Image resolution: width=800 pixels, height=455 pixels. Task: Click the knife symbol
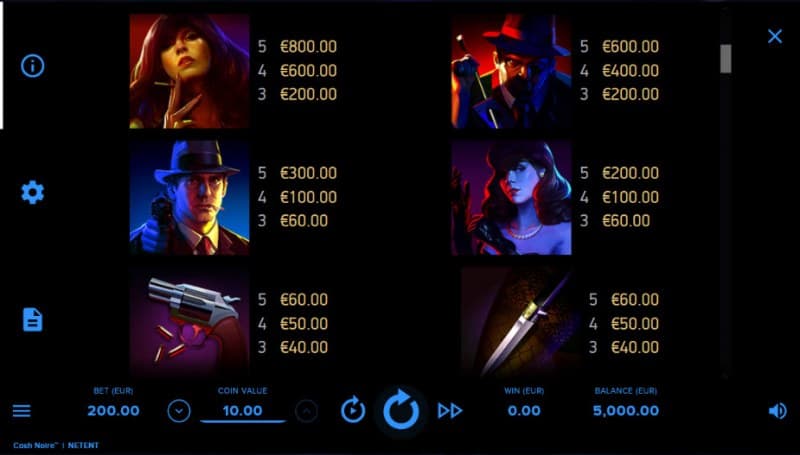point(518,321)
